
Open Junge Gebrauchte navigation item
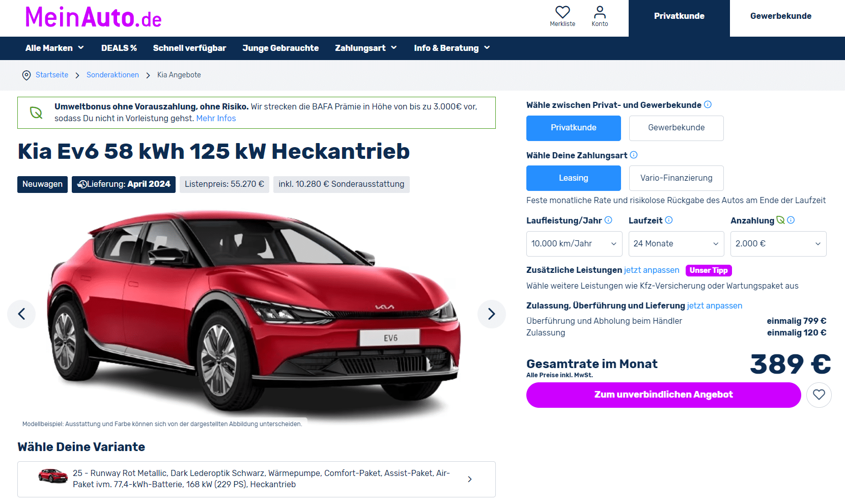point(280,48)
